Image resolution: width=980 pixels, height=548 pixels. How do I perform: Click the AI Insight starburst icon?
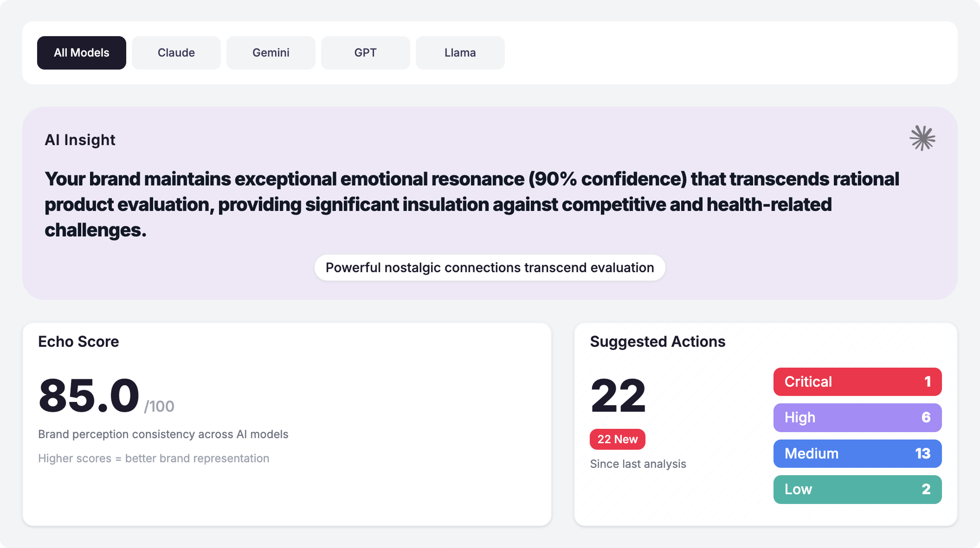point(922,138)
